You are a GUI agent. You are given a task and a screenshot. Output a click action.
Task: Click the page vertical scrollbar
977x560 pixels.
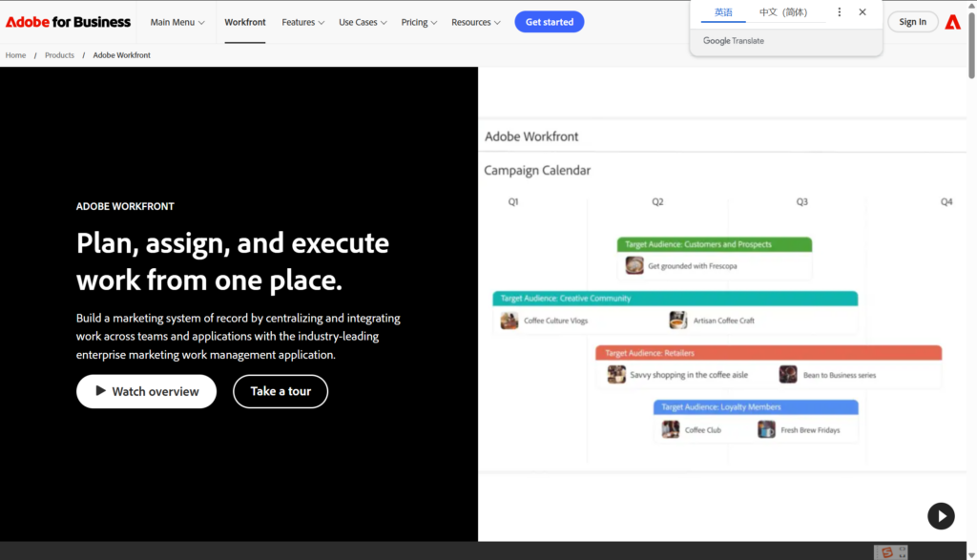pos(971,286)
